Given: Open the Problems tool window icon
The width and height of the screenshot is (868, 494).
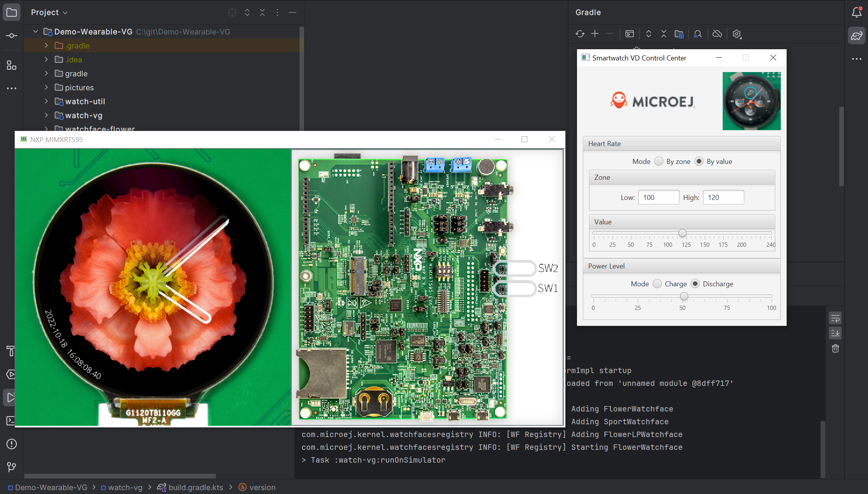Looking at the screenshot, I should pos(11,444).
